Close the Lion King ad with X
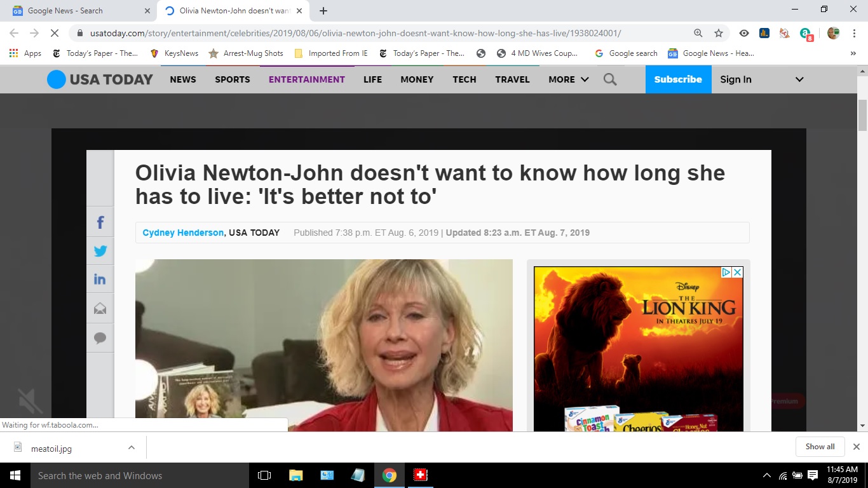This screenshot has width=868, height=488. click(738, 272)
